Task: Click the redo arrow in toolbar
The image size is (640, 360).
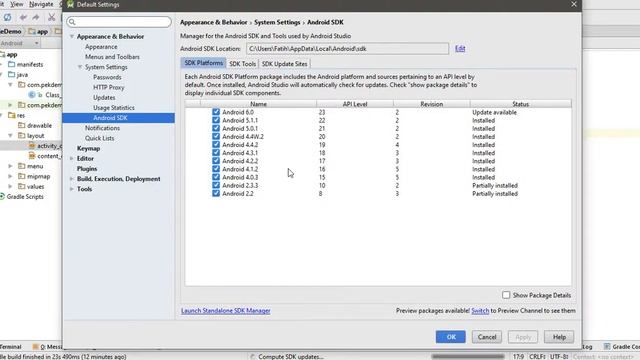Action: tap(36, 17)
